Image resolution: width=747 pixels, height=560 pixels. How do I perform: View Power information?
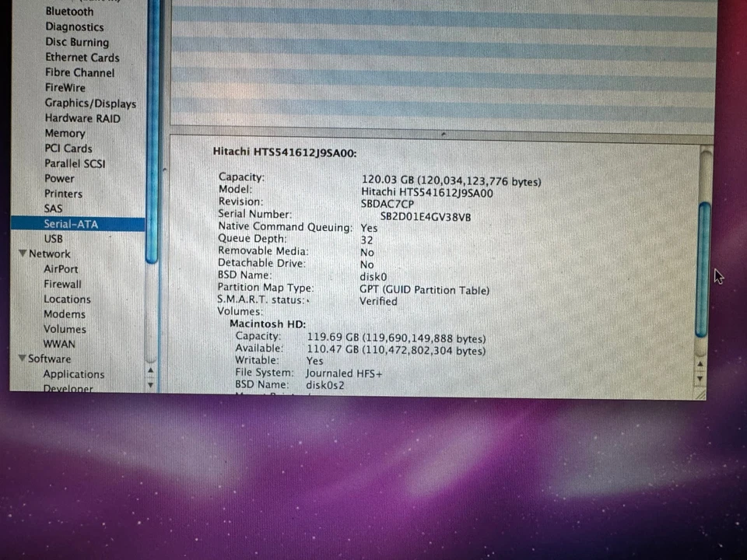(59, 178)
